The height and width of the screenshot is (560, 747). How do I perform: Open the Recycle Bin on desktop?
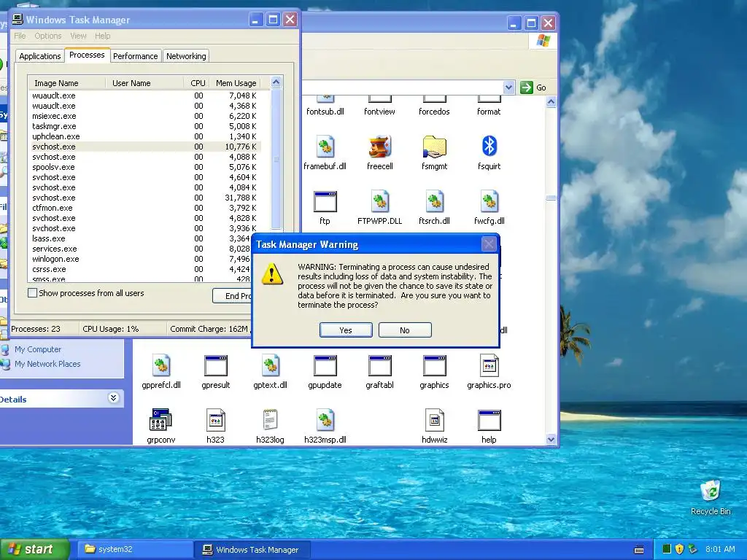711,491
